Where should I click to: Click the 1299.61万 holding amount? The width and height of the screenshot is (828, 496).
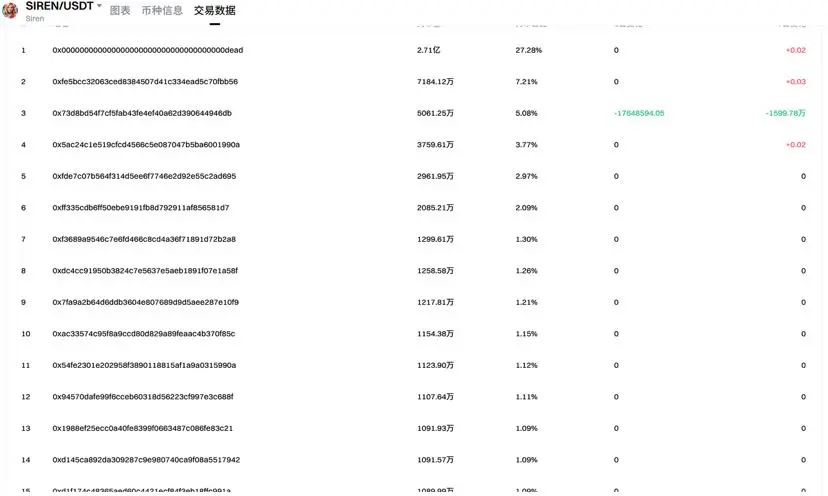point(435,239)
